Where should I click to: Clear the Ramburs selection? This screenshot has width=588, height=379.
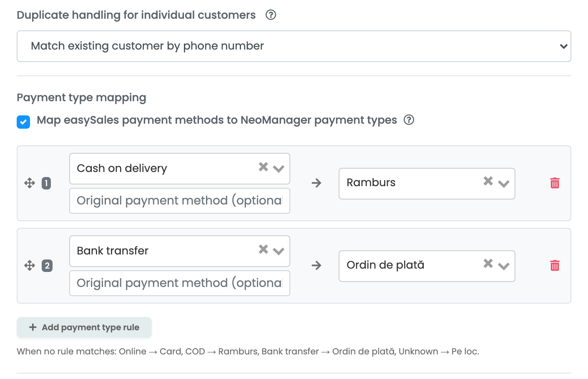pyautogui.click(x=488, y=181)
